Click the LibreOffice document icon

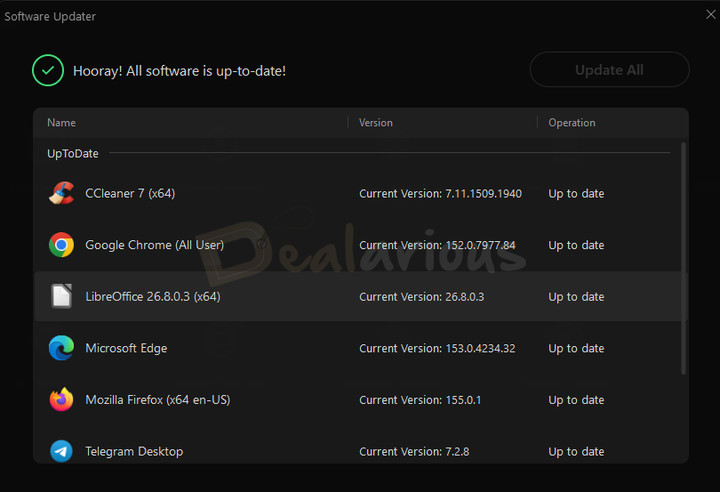[62, 296]
